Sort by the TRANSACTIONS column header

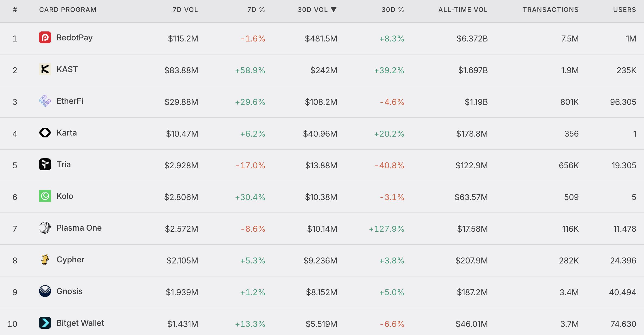coord(551,10)
